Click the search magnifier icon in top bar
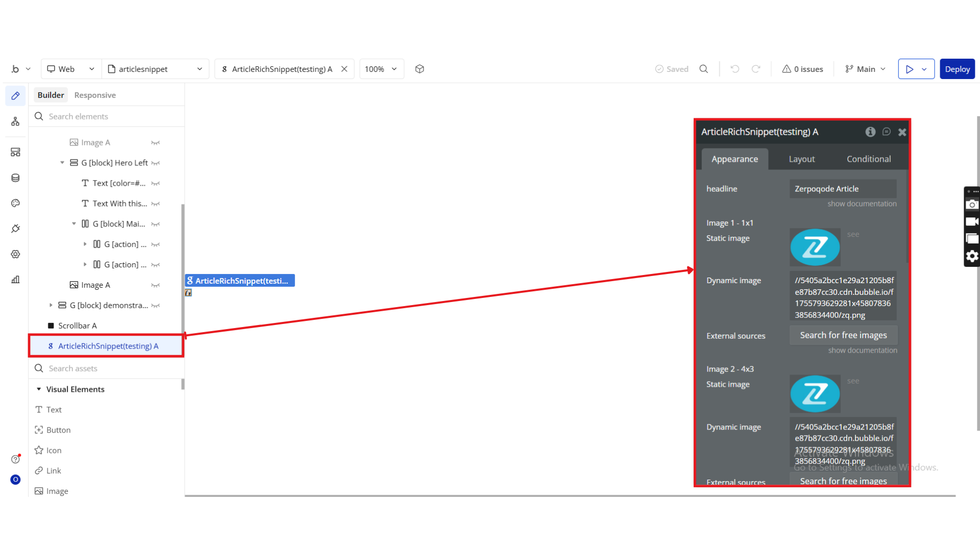This screenshot has height=551, width=980. [x=703, y=69]
